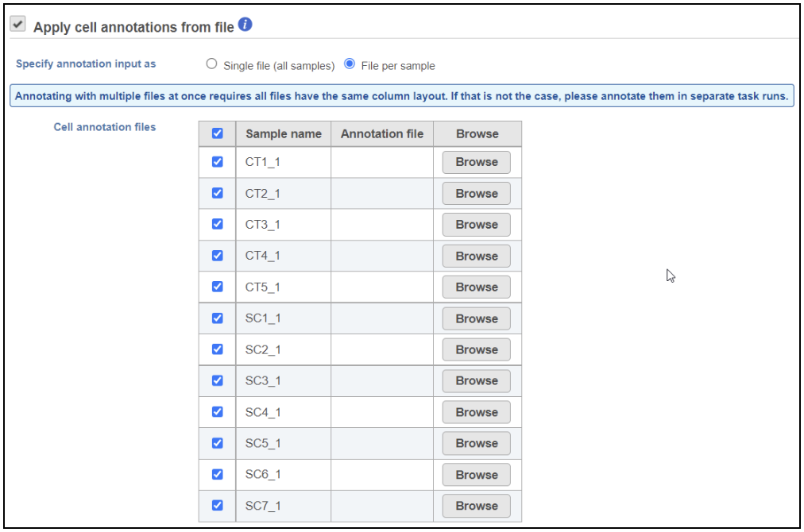804x532 pixels.
Task: Uncheck the SC7_1 sample checkbox
Action: [x=217, y=506]
